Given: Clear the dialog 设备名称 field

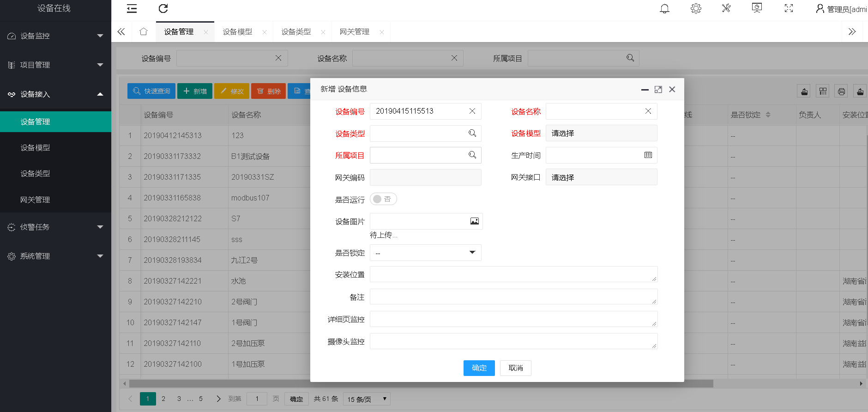Looking at the screenshot, I should point(648,111).
